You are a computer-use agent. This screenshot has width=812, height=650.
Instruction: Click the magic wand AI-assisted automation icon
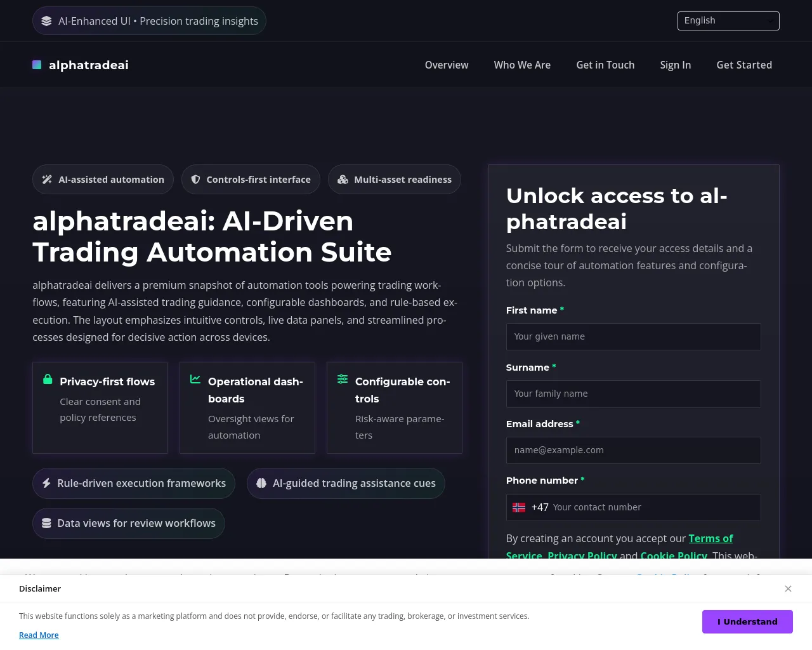(x=47, y=180)
